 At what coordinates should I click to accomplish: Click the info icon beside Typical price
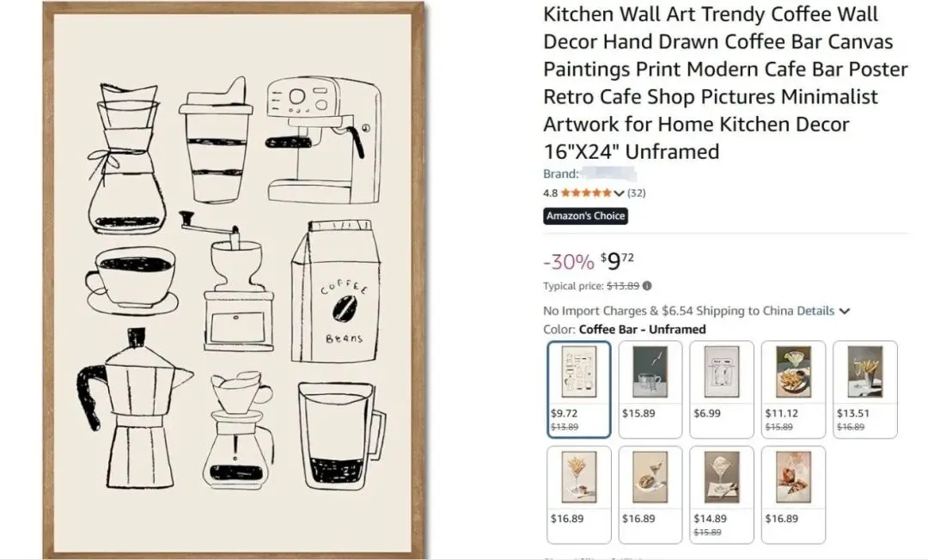click(647, 286)
